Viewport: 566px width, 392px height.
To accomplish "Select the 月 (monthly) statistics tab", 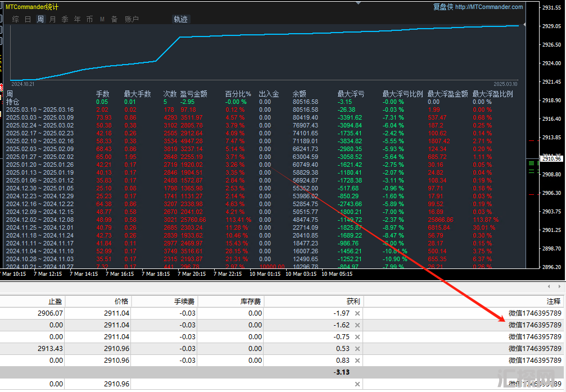I will 52,19.
